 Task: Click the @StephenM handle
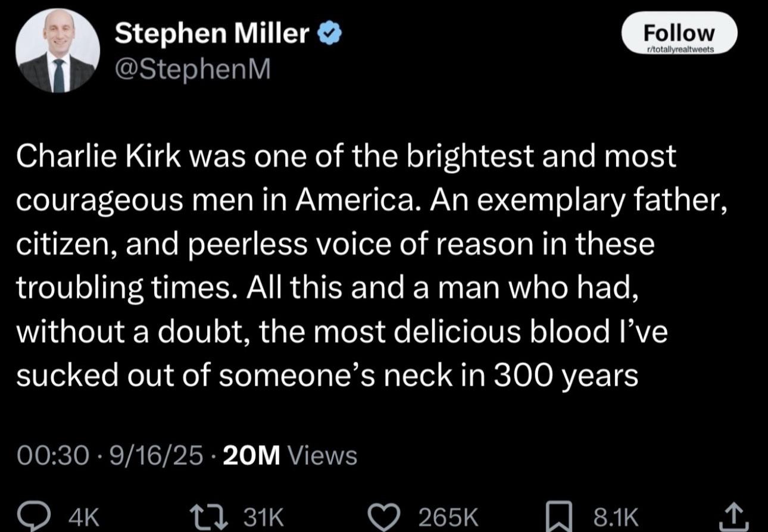pos(192,70)
